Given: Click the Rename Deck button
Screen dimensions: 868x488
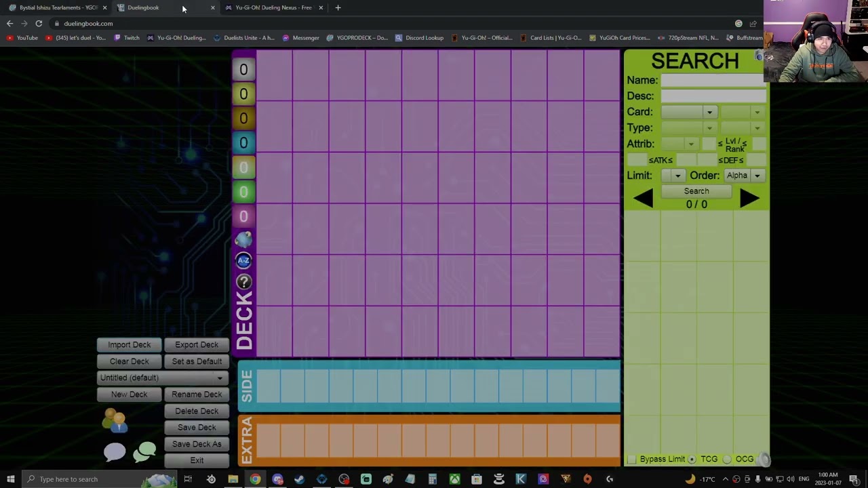Looking at the screenshot, I should 197,394.
